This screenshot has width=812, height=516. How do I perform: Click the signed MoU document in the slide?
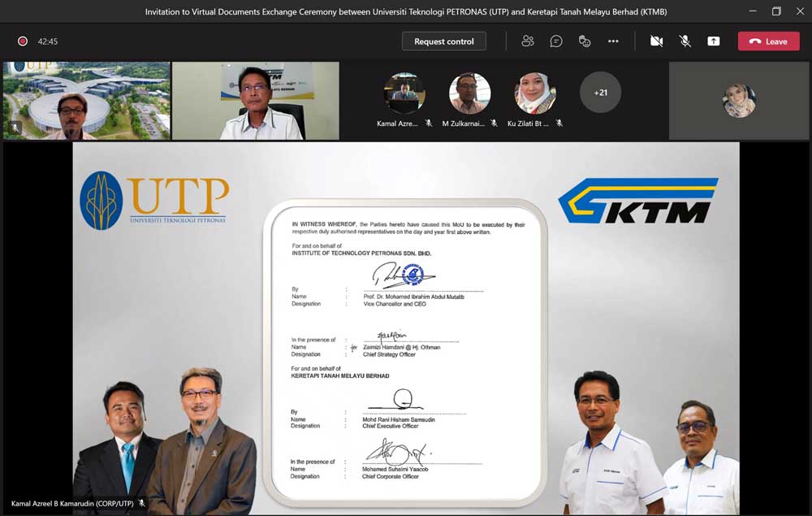pos(405,353)
